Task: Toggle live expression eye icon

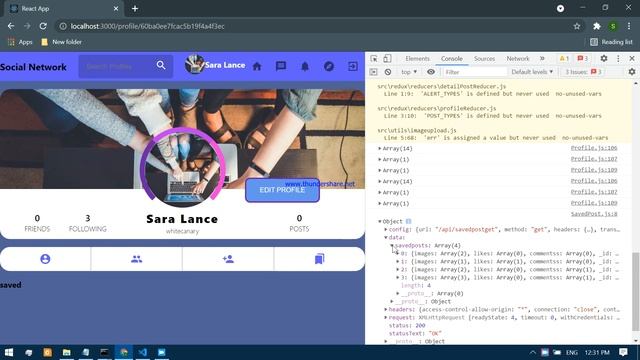Action: tap(431, 72)
